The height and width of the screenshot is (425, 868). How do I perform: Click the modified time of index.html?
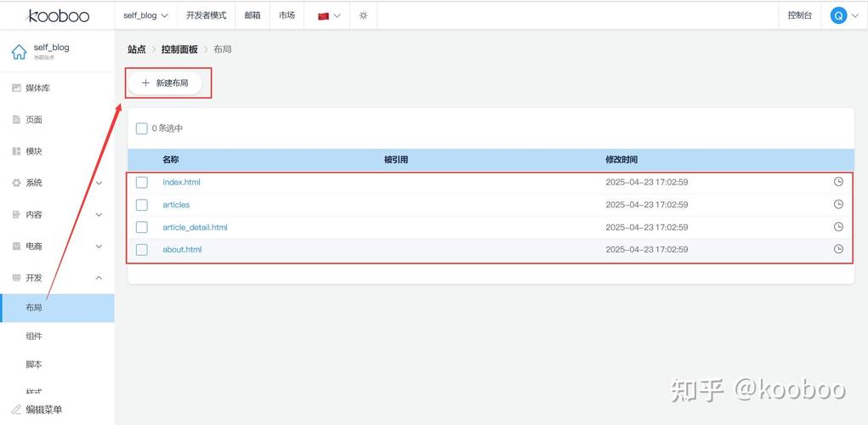point(647,182)
